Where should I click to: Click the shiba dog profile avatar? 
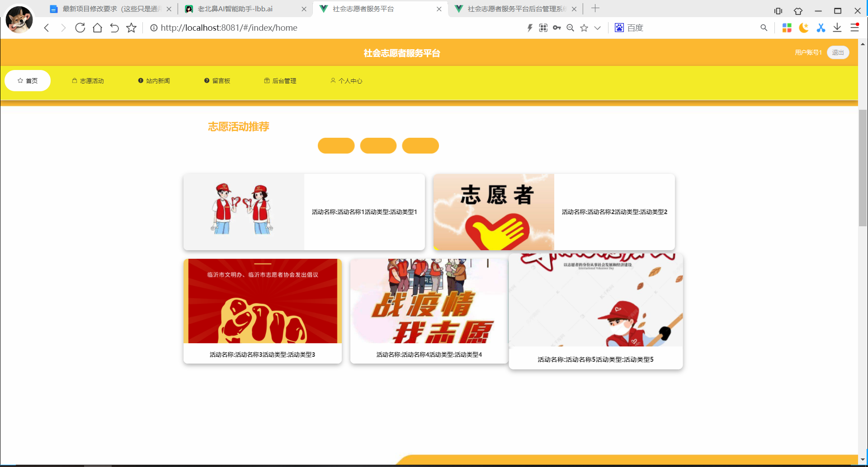pyautogui.click(x=19, y=19)
